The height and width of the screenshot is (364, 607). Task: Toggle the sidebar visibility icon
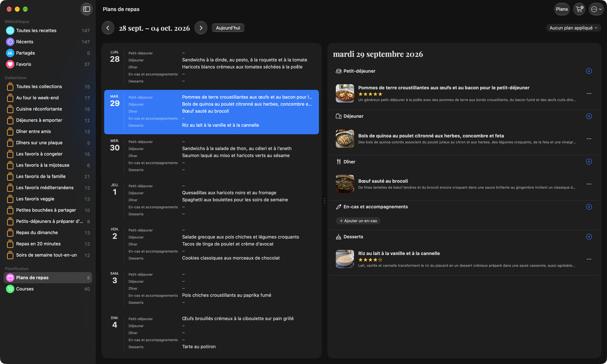click(87, 9)
